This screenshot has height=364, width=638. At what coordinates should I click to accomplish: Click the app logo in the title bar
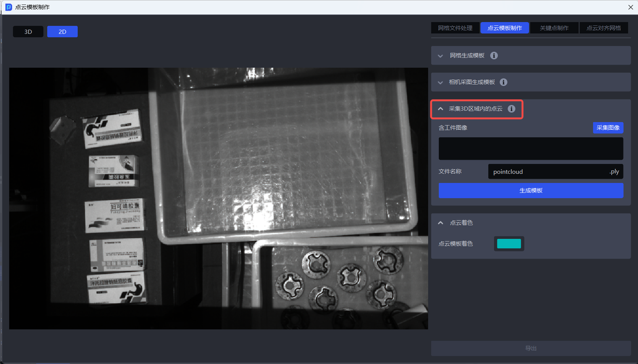tap(8, 7)
